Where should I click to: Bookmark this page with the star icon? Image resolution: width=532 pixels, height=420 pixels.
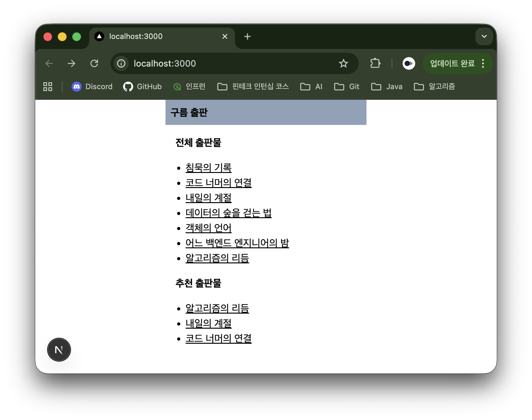(x=343, y=63)
